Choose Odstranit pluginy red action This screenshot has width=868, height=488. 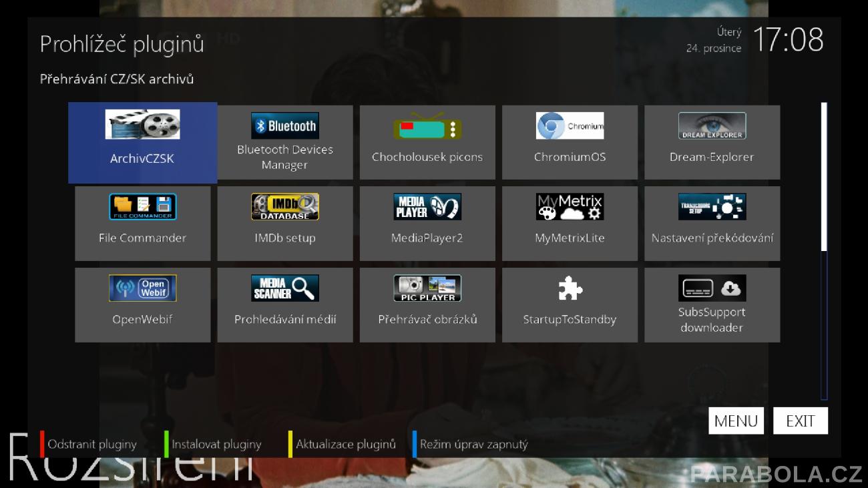pos(88,444)
